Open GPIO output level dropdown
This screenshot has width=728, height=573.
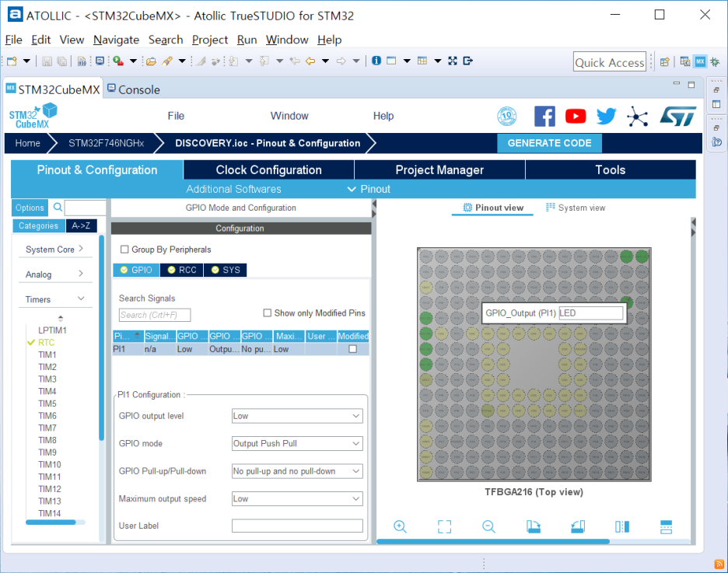297,416
